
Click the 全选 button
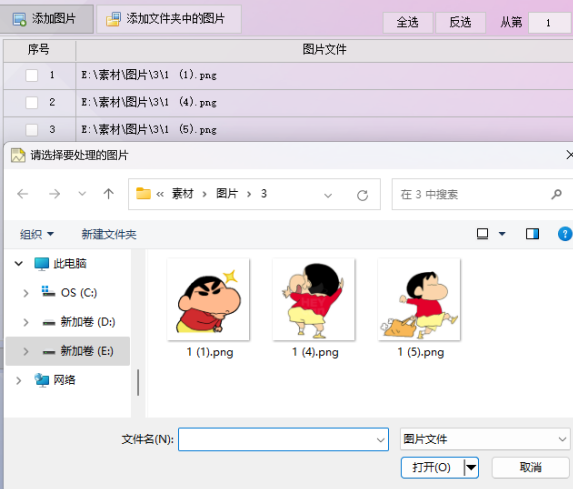(407, 22)
